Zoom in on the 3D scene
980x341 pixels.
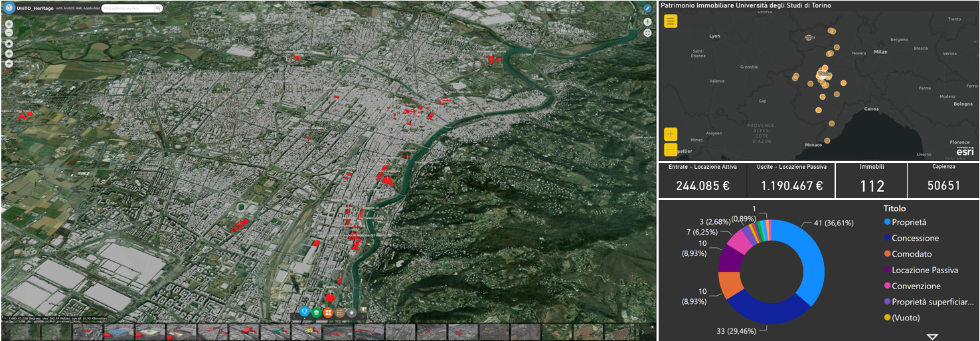9,23
